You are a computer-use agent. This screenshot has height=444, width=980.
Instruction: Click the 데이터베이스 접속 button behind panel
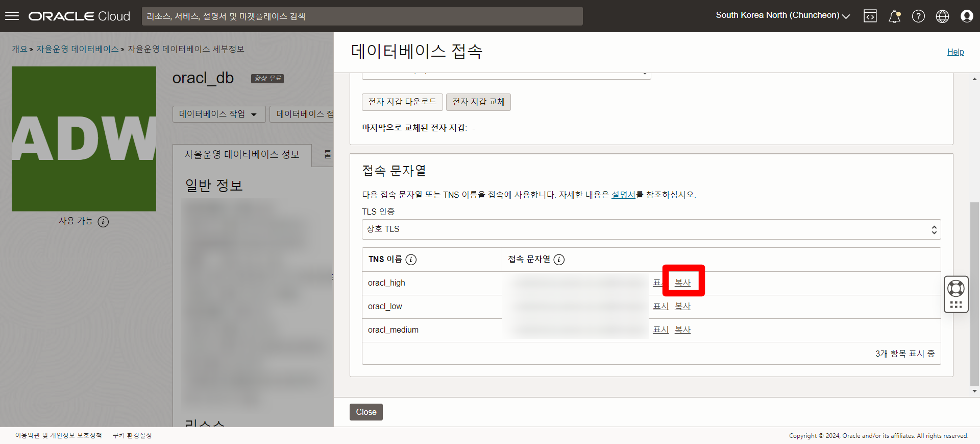point(302,114)
